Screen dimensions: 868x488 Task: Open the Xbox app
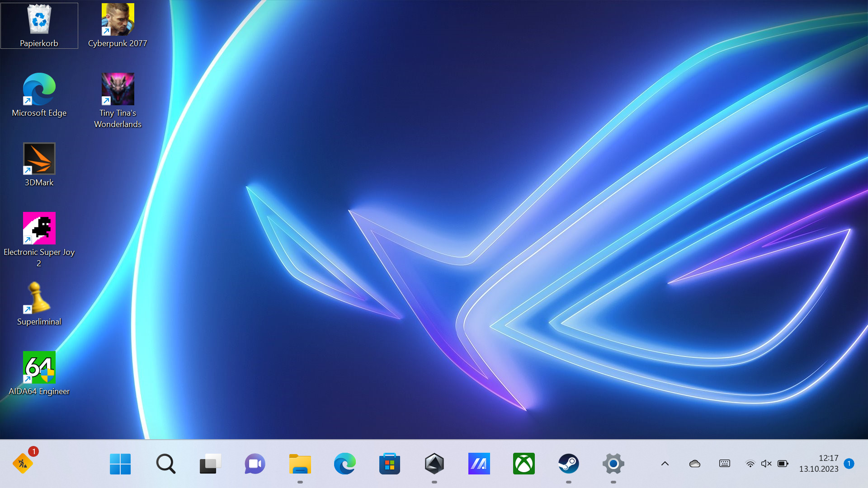point(524,464)
